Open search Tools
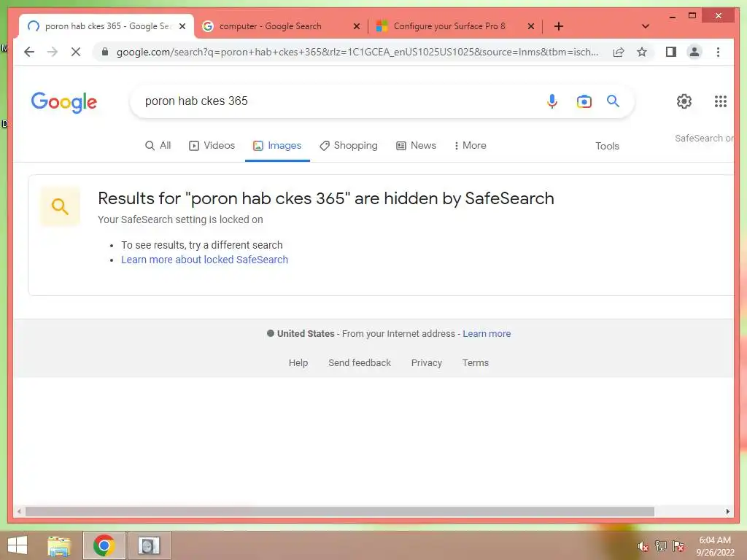 (x=607, y=146)
